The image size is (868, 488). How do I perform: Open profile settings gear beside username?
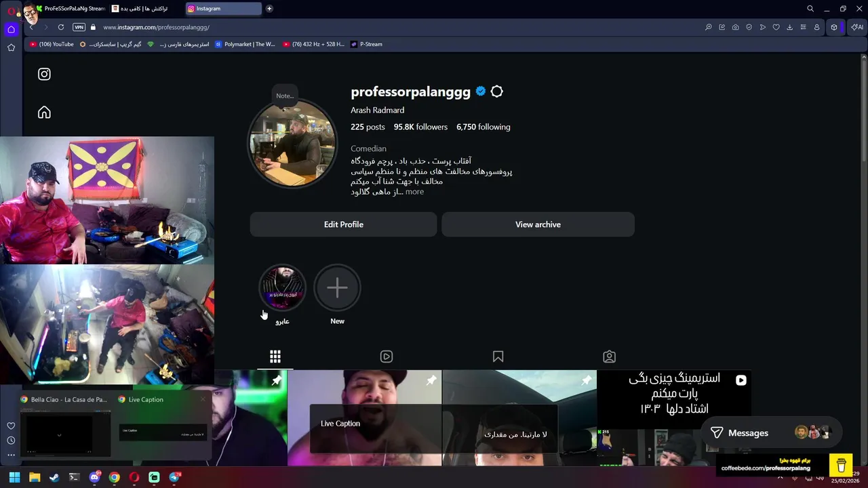tap(496, 91)
